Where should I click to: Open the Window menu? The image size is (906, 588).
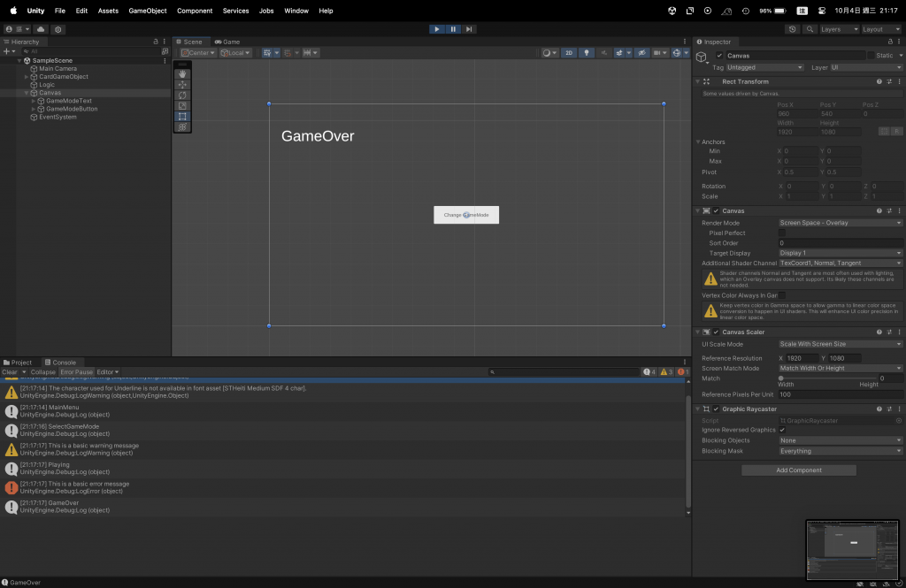(x=296, y=11)
